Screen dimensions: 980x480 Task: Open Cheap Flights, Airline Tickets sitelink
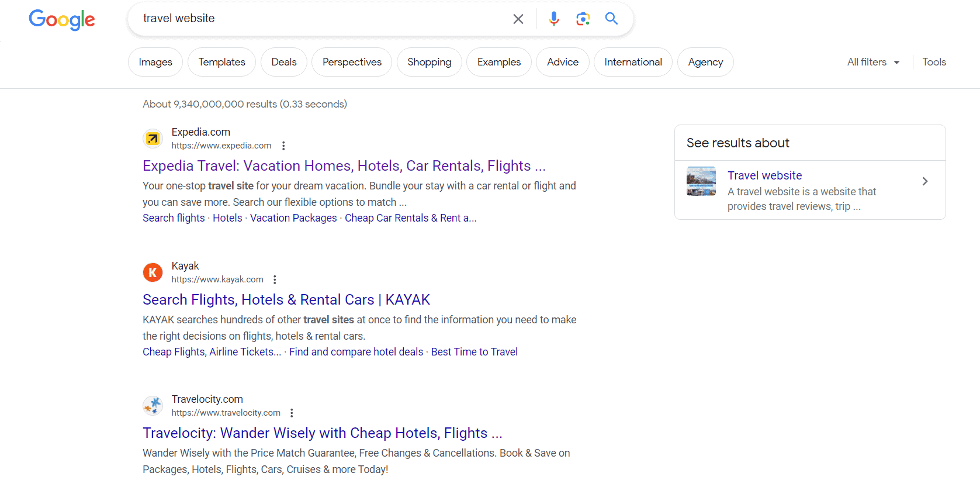[x=212, y=352]
